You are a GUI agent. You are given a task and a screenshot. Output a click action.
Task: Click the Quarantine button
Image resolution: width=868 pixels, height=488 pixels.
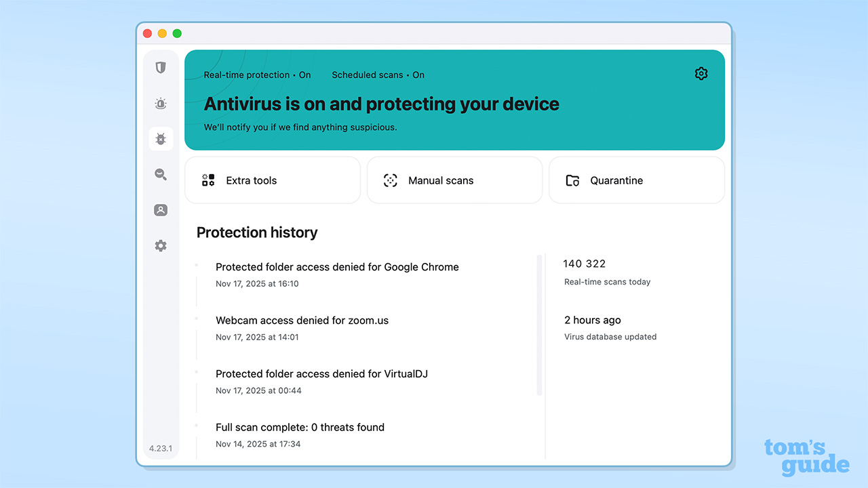(636, 180)
